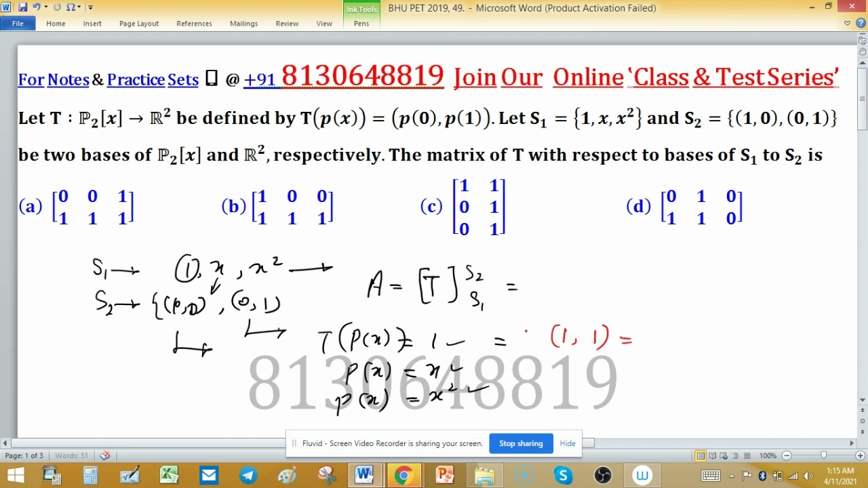
Task: Show hidden system tray icons arrow
Action: pyautogui.click(x=732, y=476)
